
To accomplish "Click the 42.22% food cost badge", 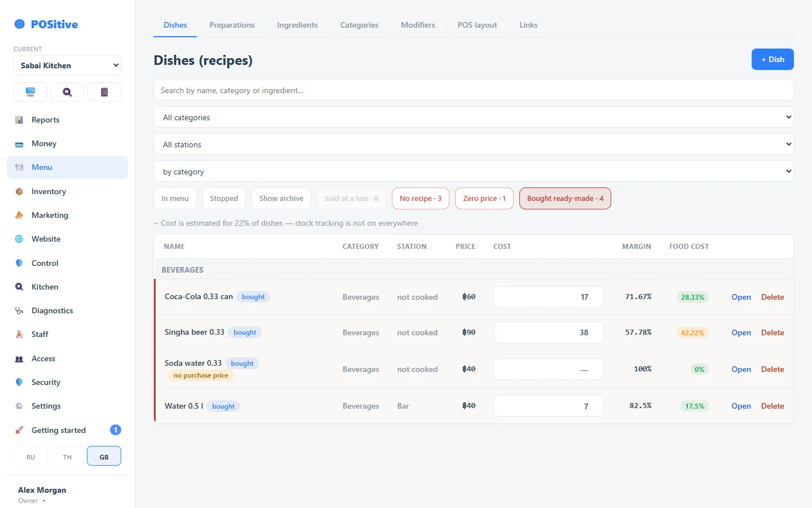I will (x=692, y=332).
